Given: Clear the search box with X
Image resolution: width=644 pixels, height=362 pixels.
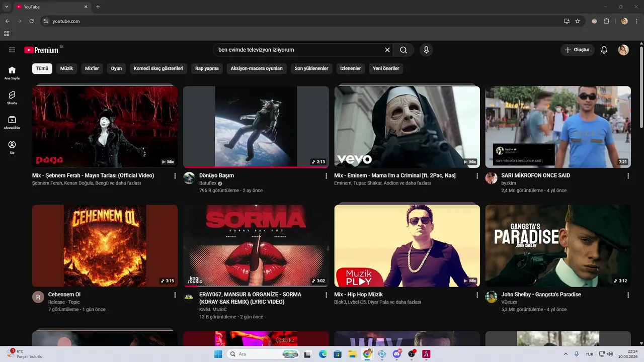Looking at the screenshot, I should tap(387, 50).
